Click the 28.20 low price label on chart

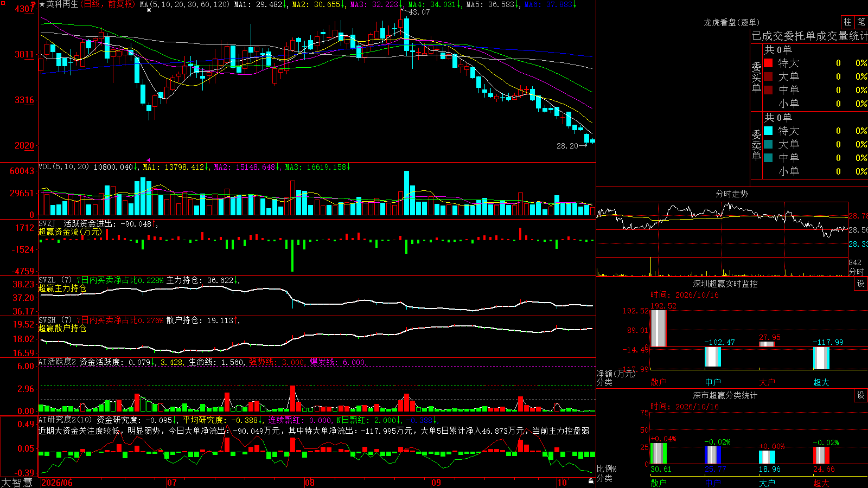567,146
